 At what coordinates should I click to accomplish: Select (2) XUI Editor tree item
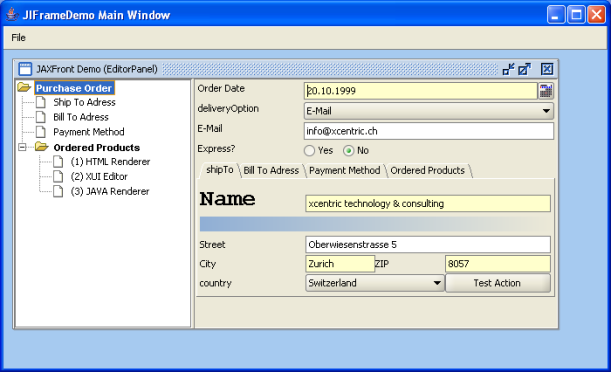tap(99, 176)
